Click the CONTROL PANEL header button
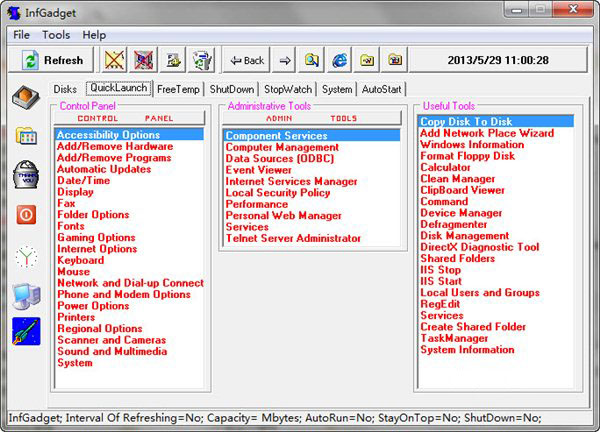Screen dimensions: 600x432 click(129, 118)
